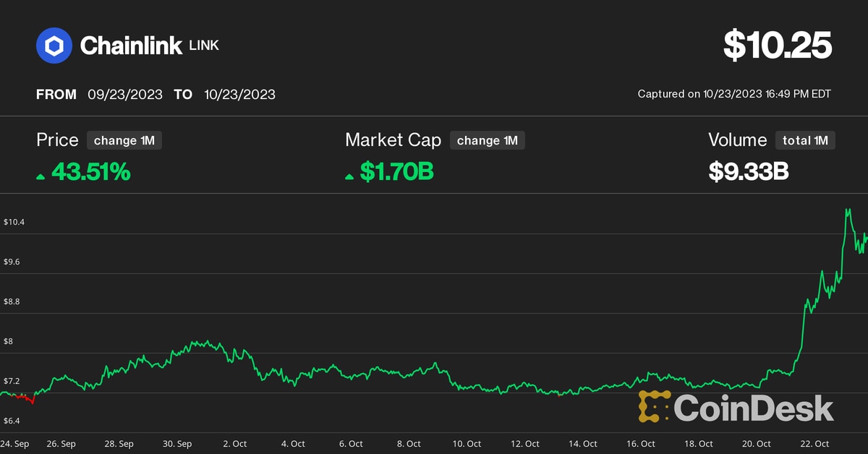Open the FROM date 09/23/2023 selector
Viewport: 868px width, 454px height.
point(125,94)
